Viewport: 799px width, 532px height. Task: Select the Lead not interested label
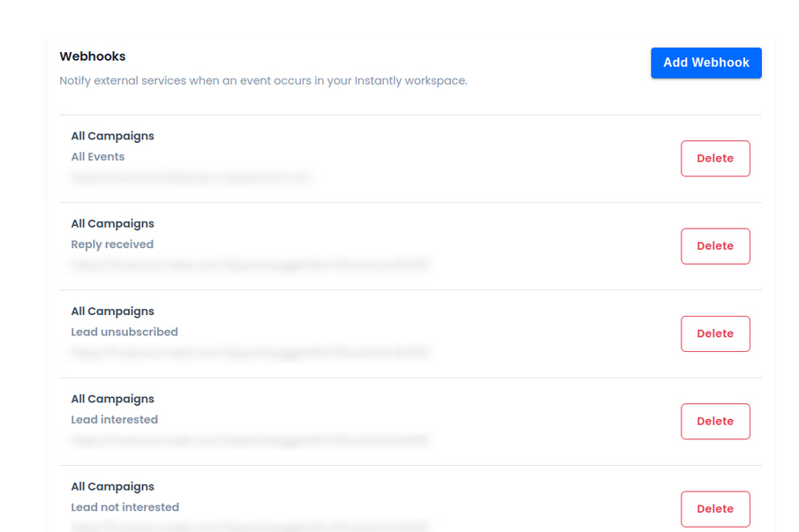[x=125, y=507]
